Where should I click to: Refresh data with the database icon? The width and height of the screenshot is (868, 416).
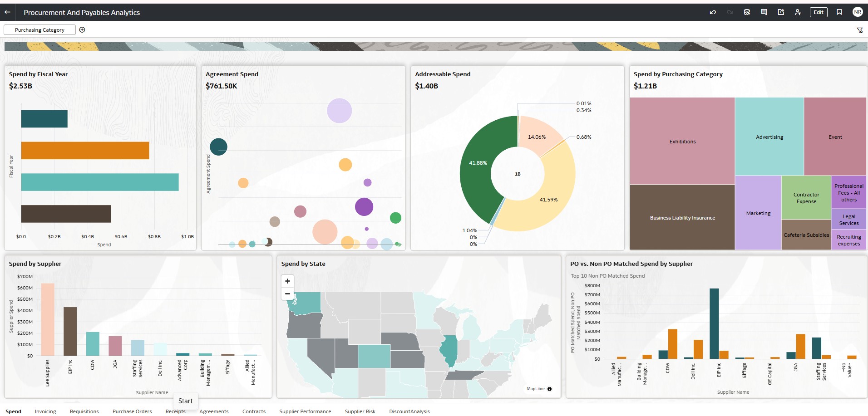747,12
